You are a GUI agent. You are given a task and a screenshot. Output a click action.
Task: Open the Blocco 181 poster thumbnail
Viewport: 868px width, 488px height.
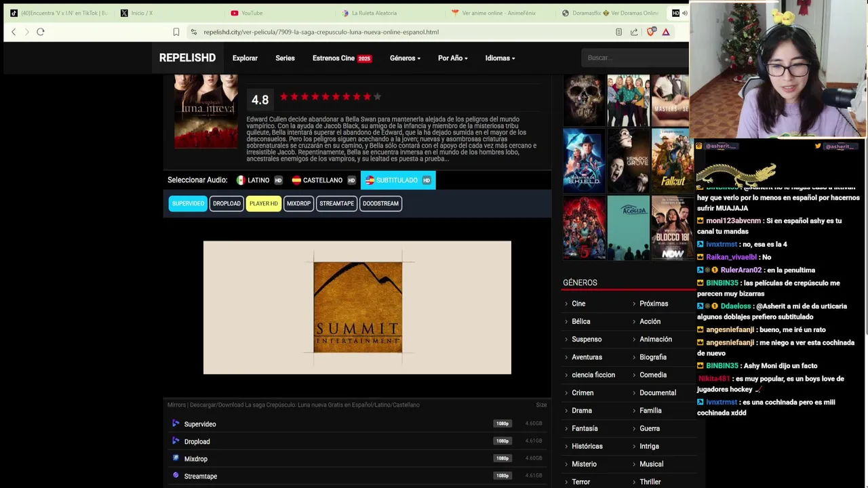672,228
